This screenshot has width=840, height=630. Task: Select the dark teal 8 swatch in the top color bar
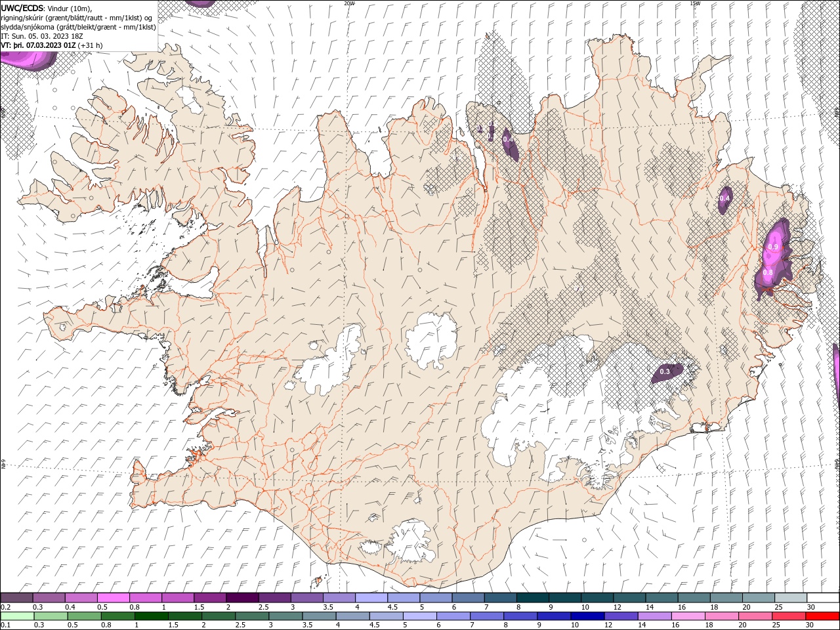pos(533,598)
